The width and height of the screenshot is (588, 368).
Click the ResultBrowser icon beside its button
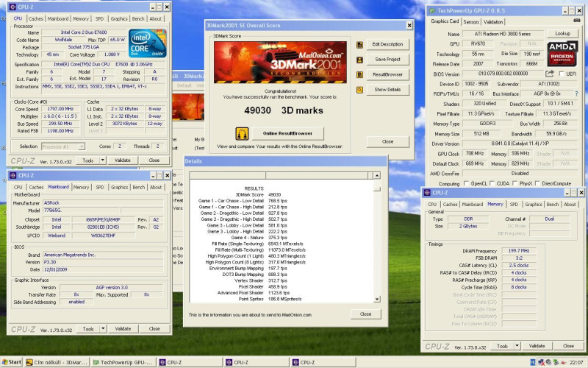coord(359,75)
